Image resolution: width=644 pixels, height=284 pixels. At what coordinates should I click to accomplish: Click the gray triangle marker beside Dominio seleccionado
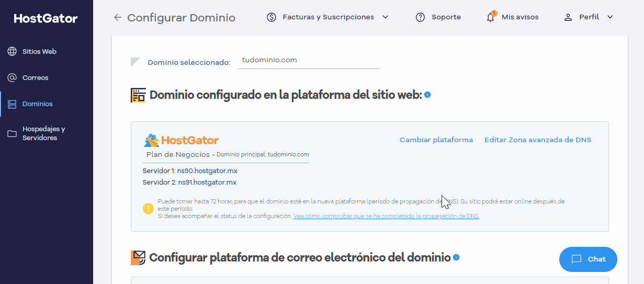[135, 62]
